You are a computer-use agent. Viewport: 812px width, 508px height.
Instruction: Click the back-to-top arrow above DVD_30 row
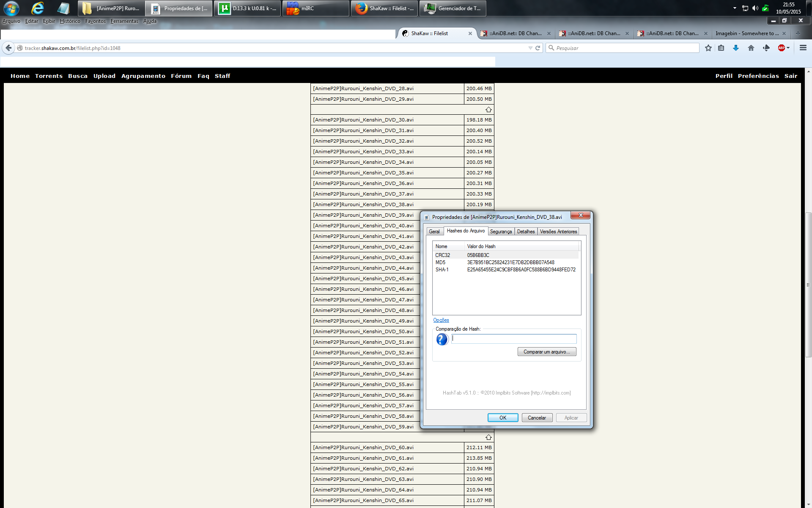488,110
